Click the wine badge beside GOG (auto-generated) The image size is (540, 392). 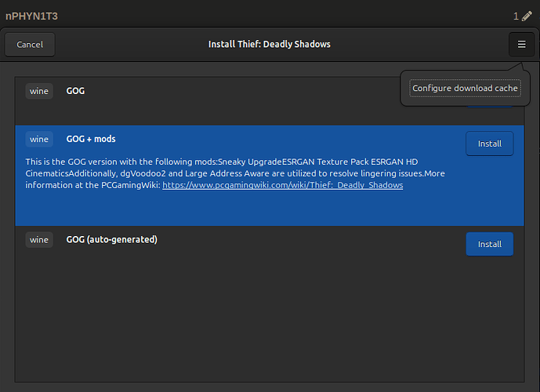39,239
